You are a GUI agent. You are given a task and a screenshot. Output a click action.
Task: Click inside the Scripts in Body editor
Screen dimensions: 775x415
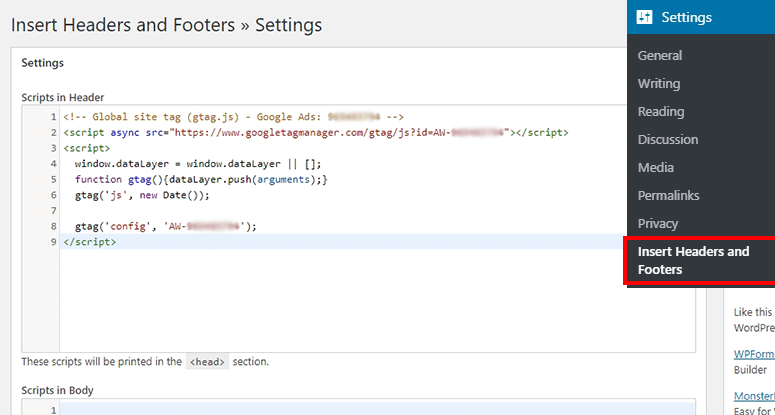358,407
